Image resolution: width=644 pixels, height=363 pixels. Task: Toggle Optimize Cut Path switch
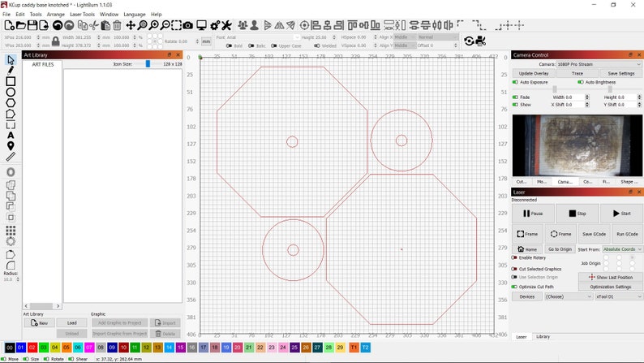click(514, 287)
